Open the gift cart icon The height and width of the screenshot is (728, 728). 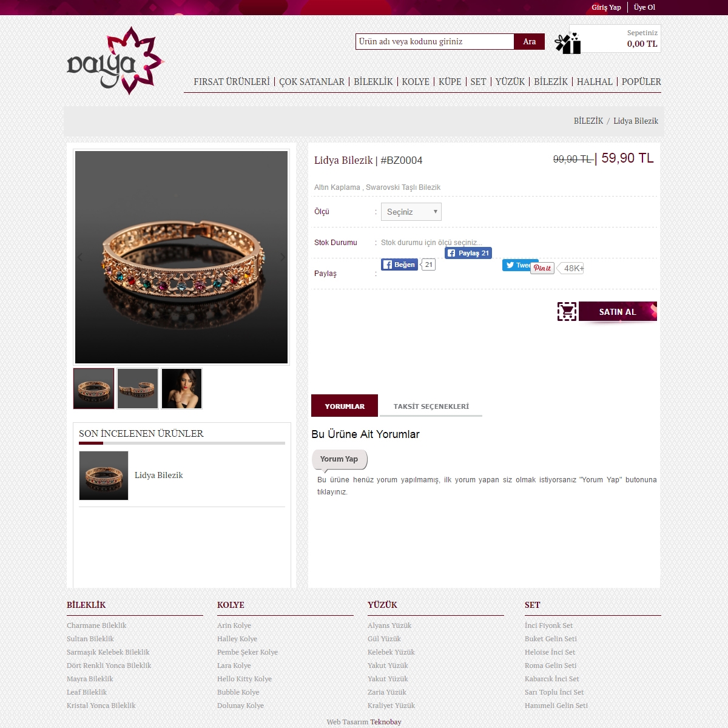[568, 42]
